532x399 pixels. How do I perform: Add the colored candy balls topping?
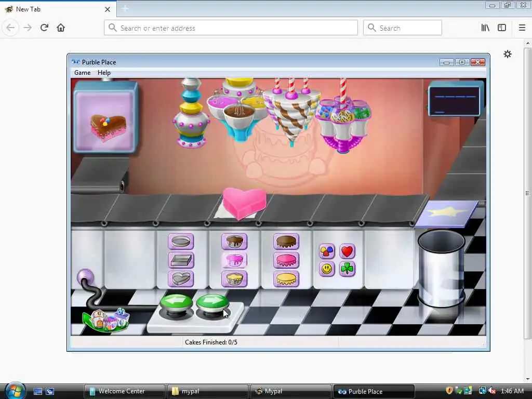pyautogui.click(x=327, y=251)
